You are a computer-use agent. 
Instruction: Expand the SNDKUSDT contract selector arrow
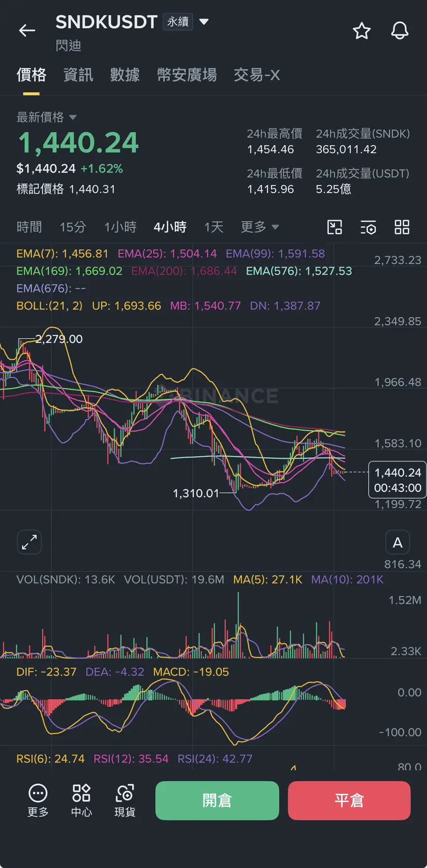[x=204, y=22]
